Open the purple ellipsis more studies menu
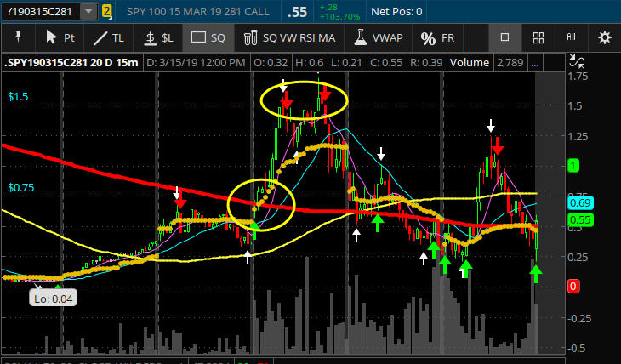 tap(535, 64)
